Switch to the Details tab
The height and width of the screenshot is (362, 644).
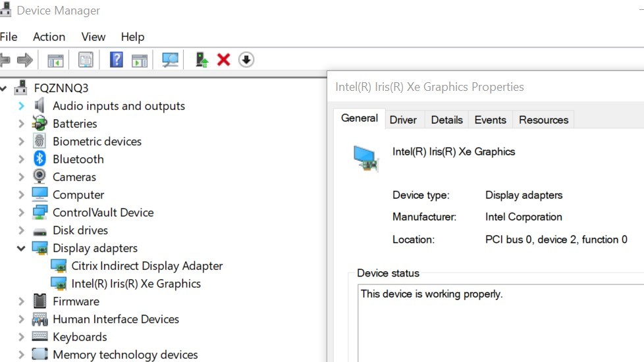(447, 120)
